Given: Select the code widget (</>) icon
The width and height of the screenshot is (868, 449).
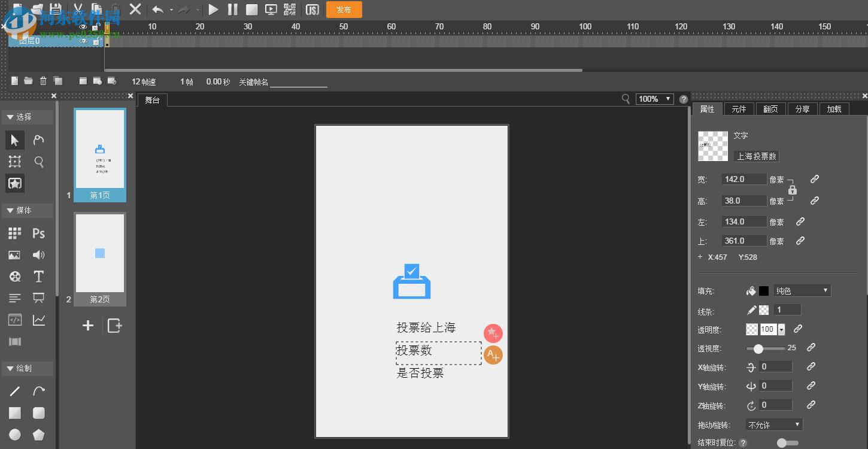Looking at the screenshot, I should 14,320.
